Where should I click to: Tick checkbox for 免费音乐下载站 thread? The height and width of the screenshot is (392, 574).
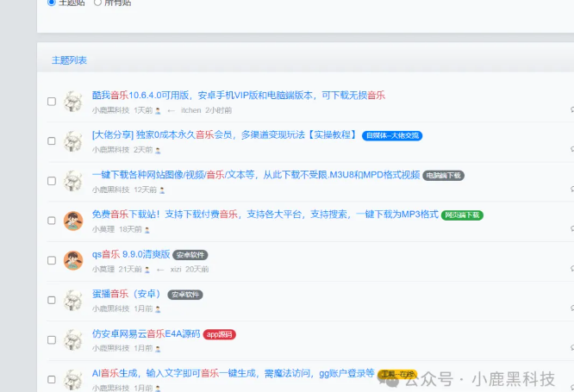(52, 221)
